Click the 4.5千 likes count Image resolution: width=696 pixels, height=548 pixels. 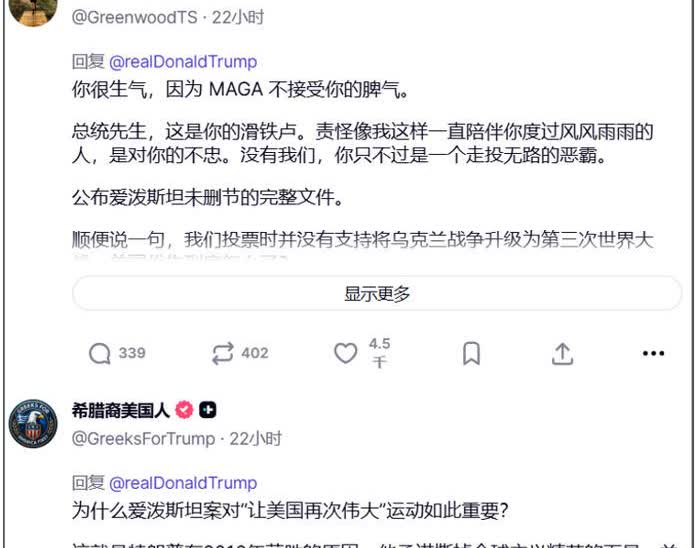coord(380,353)
